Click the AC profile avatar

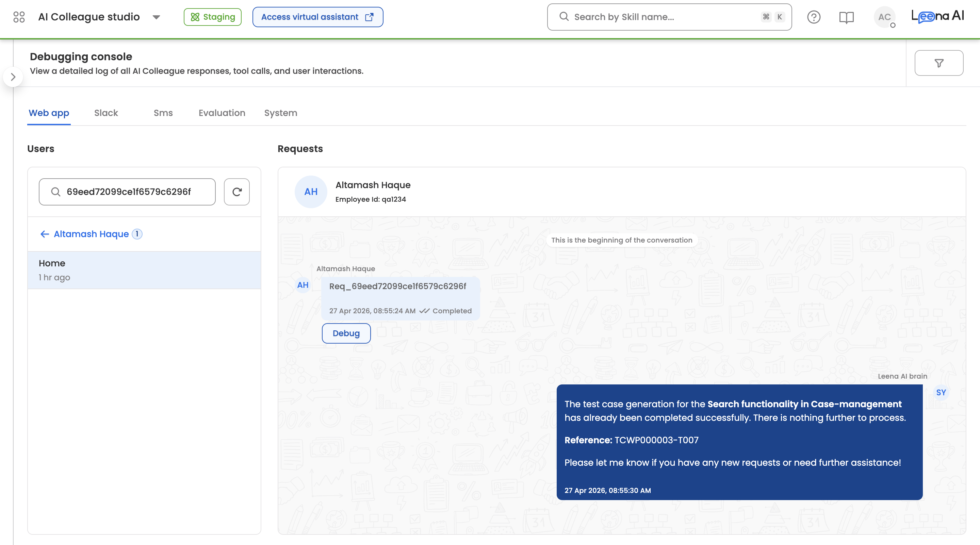click(x=884, y=17)
